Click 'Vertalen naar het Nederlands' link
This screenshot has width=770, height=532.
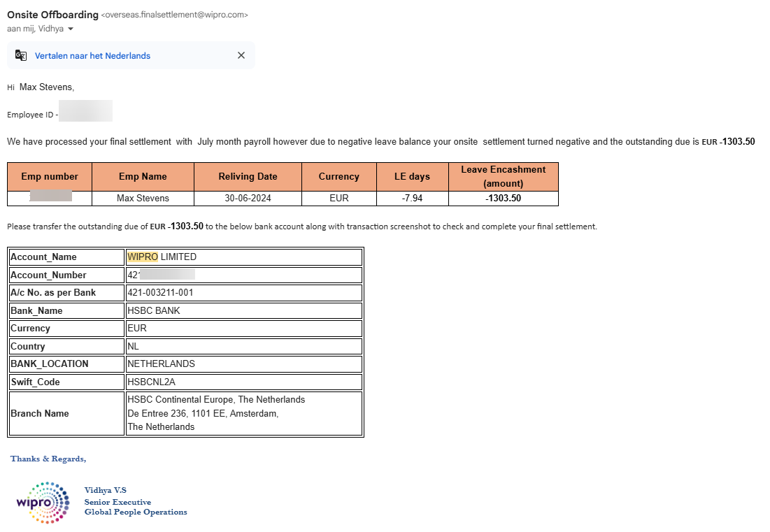92,56
